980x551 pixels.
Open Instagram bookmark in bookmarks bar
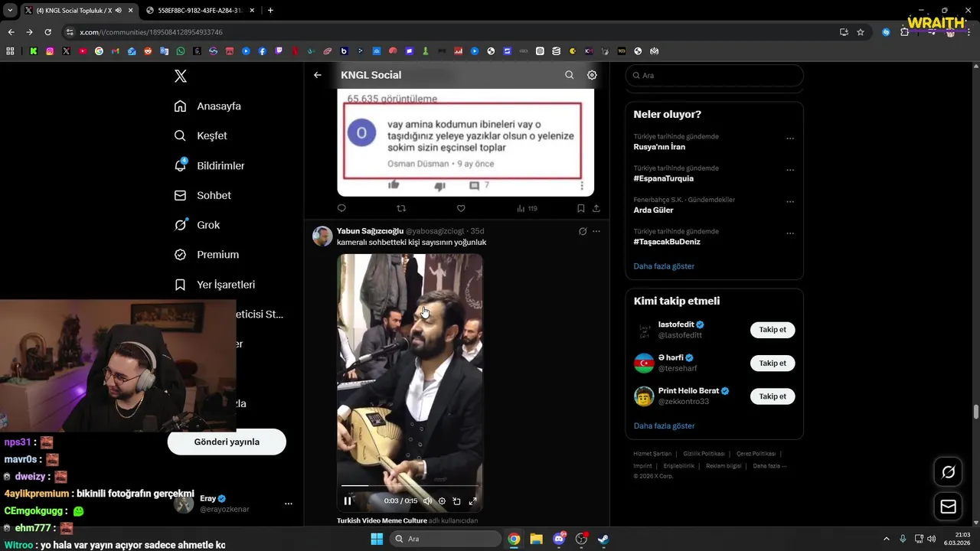pyautogui.click(x=50, y=51)
